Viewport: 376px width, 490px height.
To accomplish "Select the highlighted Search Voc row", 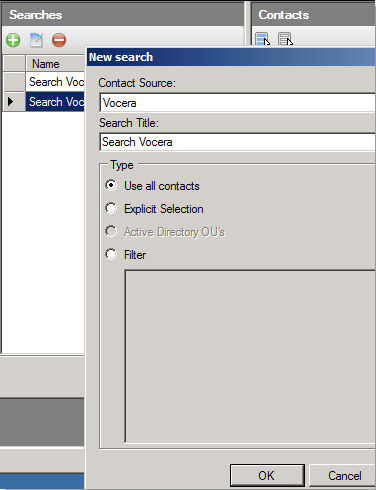I will (55, 102).
